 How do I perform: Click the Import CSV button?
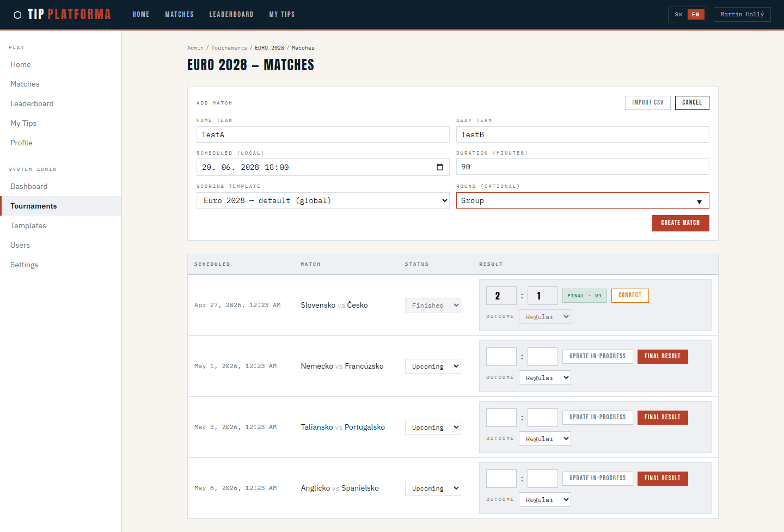click(647, 102)
